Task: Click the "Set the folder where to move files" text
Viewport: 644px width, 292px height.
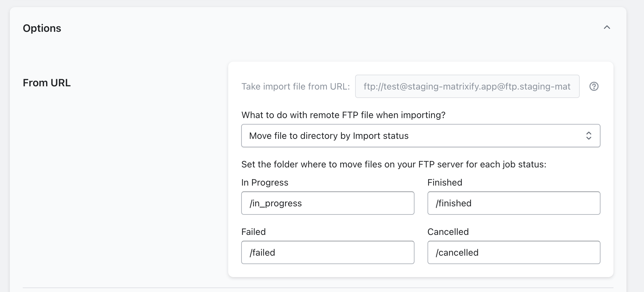Action: pos(393,164)
